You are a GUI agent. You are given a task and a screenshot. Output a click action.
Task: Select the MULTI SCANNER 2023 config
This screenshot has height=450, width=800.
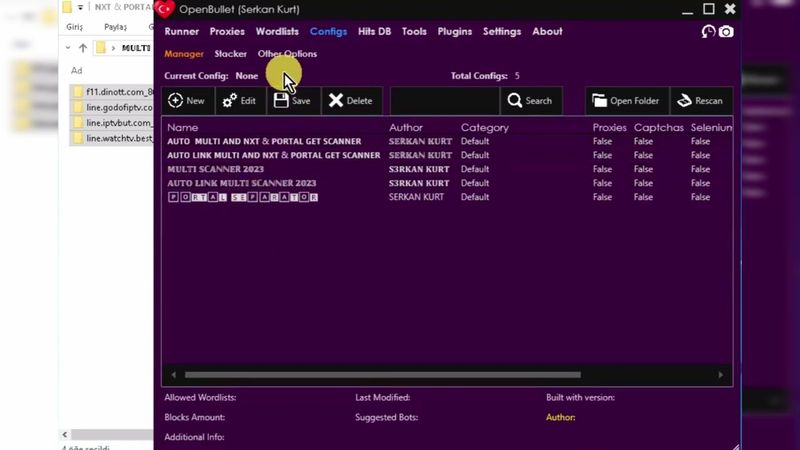click(215, 169)
